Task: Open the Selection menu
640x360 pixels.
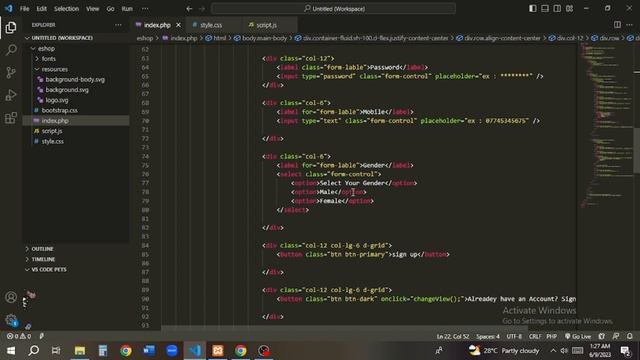Action: [66, 9]
